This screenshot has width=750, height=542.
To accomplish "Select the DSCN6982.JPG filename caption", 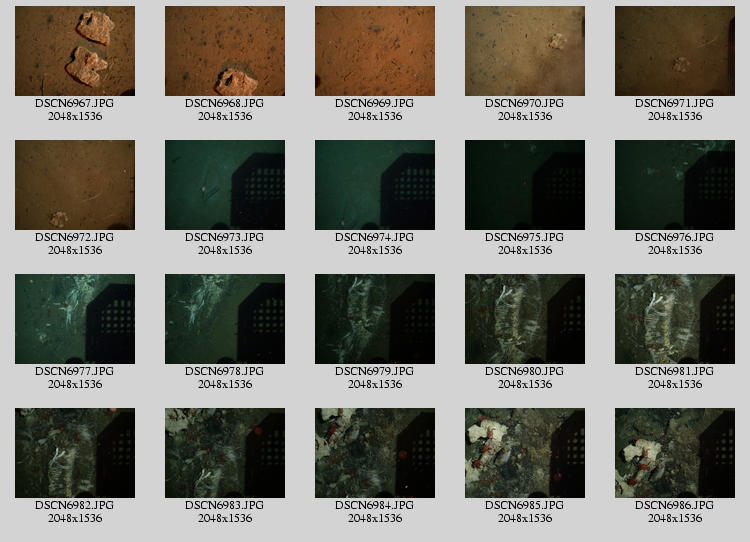I will (x=75, y=505).
